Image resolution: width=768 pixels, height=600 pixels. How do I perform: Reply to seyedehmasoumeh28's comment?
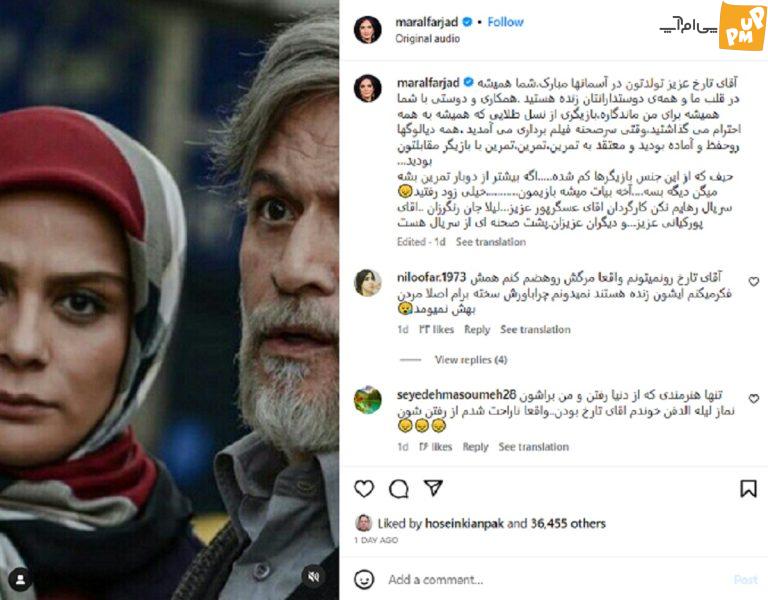pyautogui.click(x=475, y=447)
